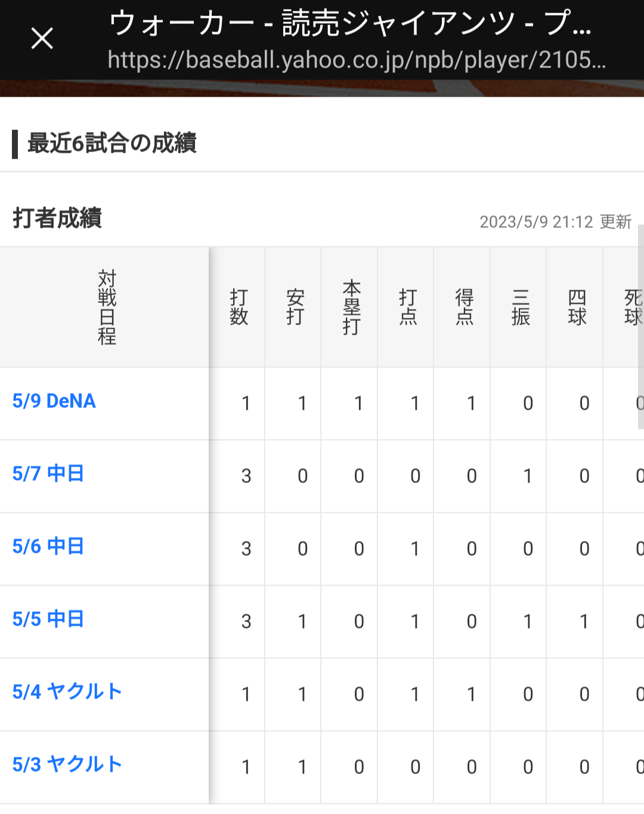Click the 死球 column header
Viewport: 644px width, 814px height.
pos(631,307)
